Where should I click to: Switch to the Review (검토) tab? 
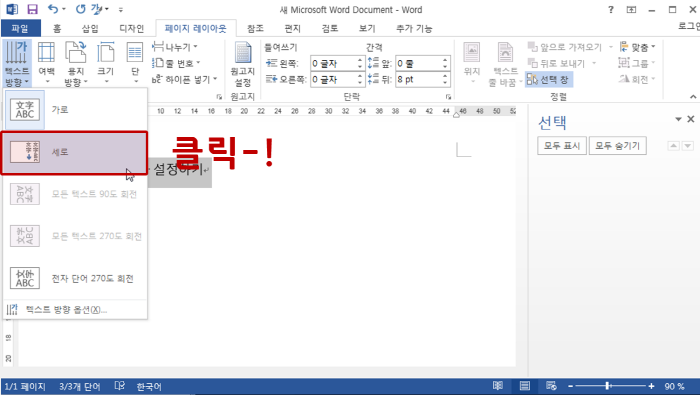tap(330, 29)
